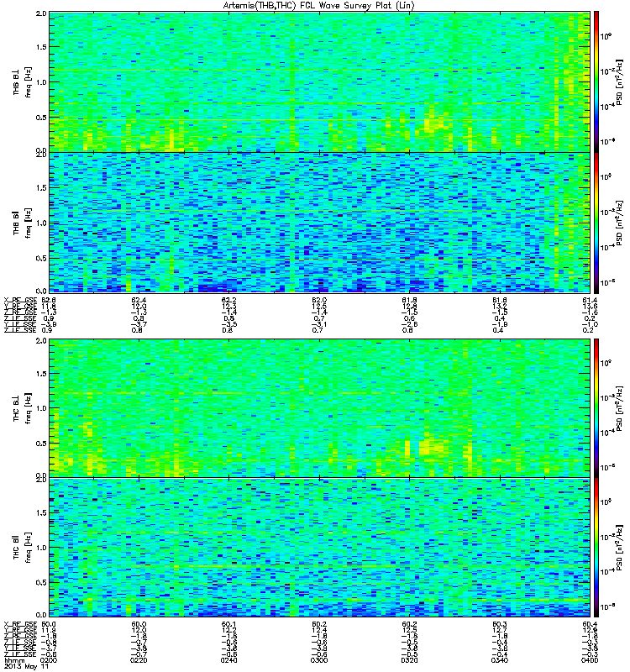Click the THC Y_RE_GSE value 12.7

pos(500,631)
